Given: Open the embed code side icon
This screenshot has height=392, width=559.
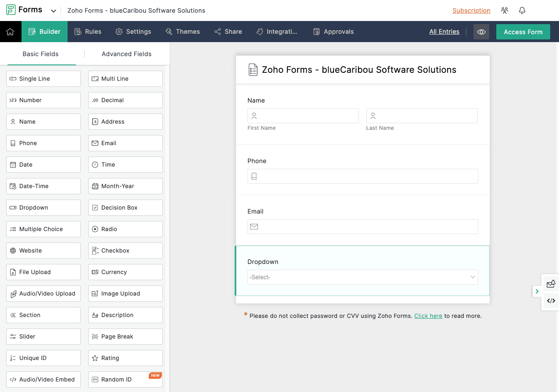Looking at the screenshot, I should 551,301.
